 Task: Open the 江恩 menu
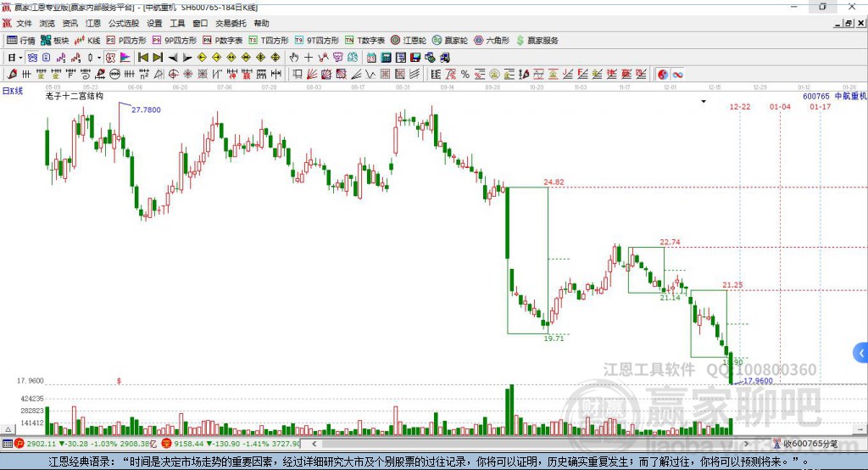(x=93, y=23)
